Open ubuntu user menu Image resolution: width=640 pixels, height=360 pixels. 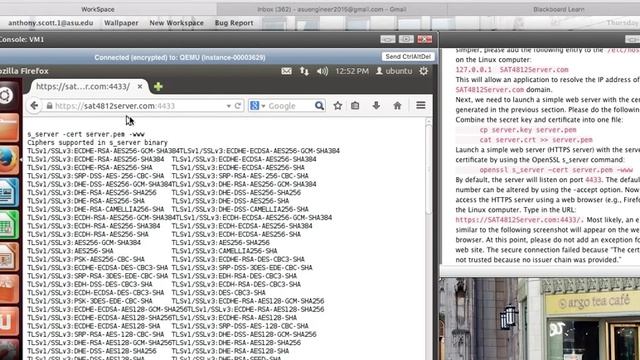[x=394, y=71]
